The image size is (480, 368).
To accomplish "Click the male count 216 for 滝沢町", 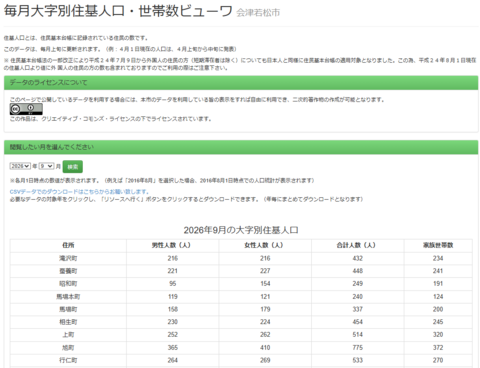I will click(173, 258).
